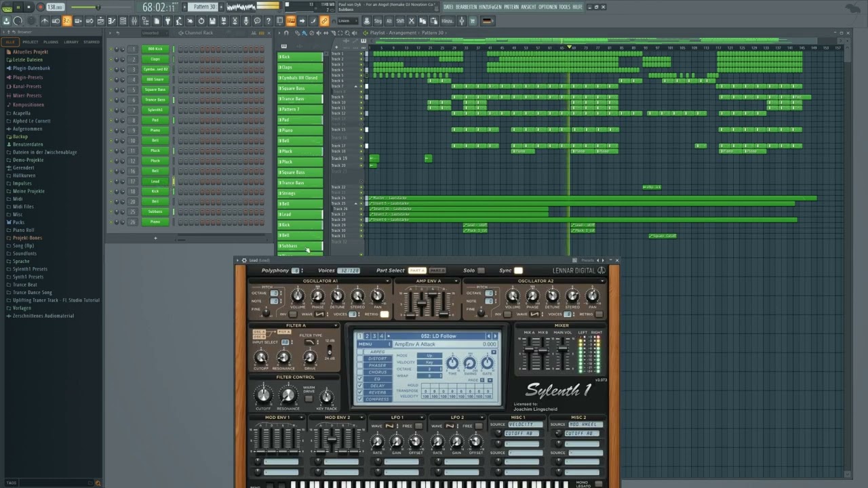The image size is (868, 488).
Task: Click the record button in the transport bar
Action: point(40,7)
